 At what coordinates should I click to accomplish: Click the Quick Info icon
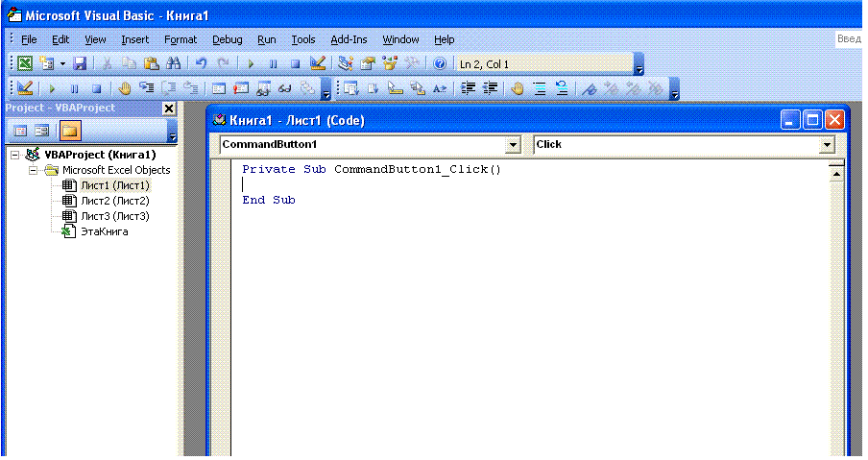click(396, 88)
